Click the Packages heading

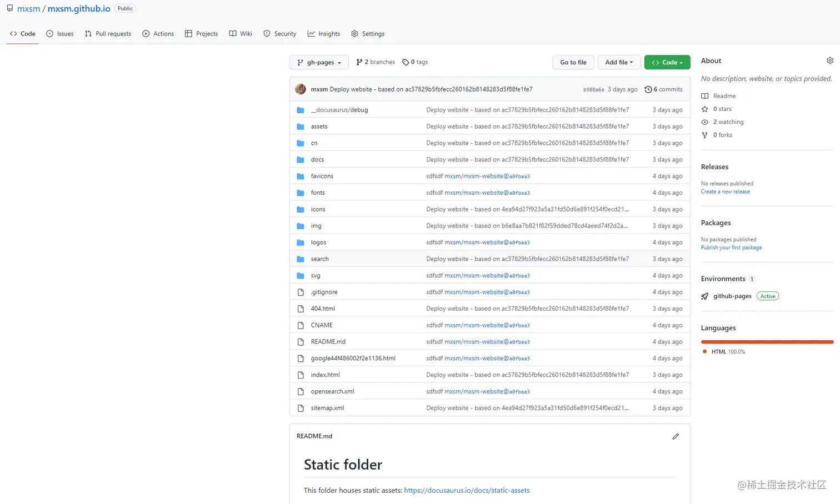[716, 223]
